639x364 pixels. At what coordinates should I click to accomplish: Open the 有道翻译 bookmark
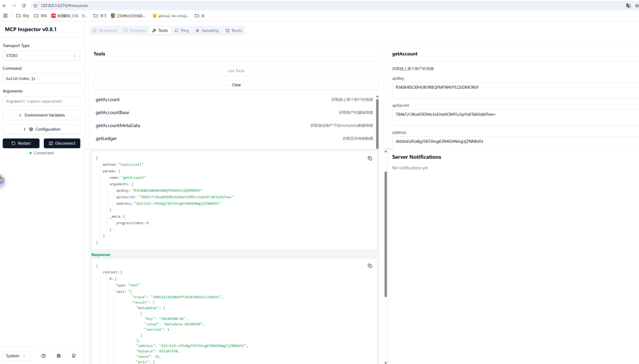[70, 16]
